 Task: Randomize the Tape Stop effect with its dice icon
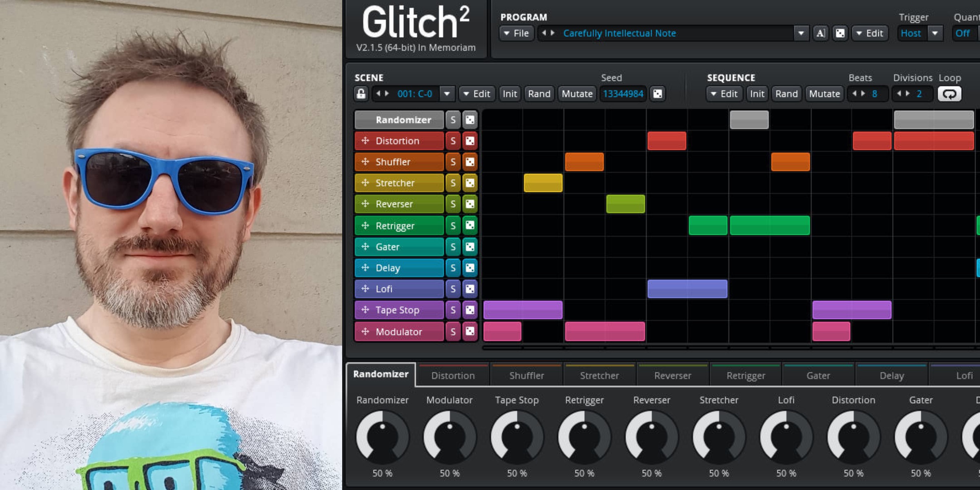coord(470,310)
